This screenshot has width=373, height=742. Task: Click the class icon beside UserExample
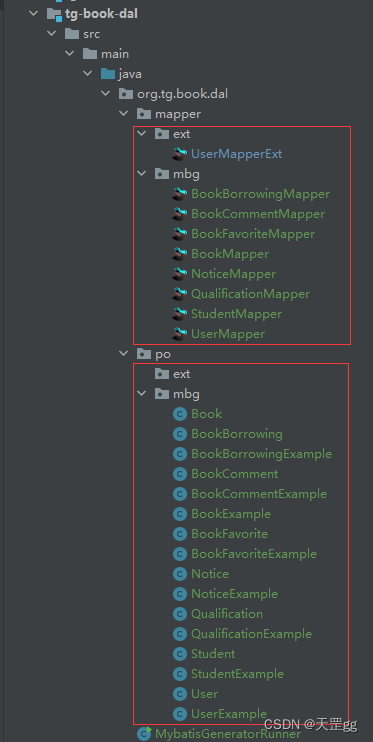tap(180, 714)
